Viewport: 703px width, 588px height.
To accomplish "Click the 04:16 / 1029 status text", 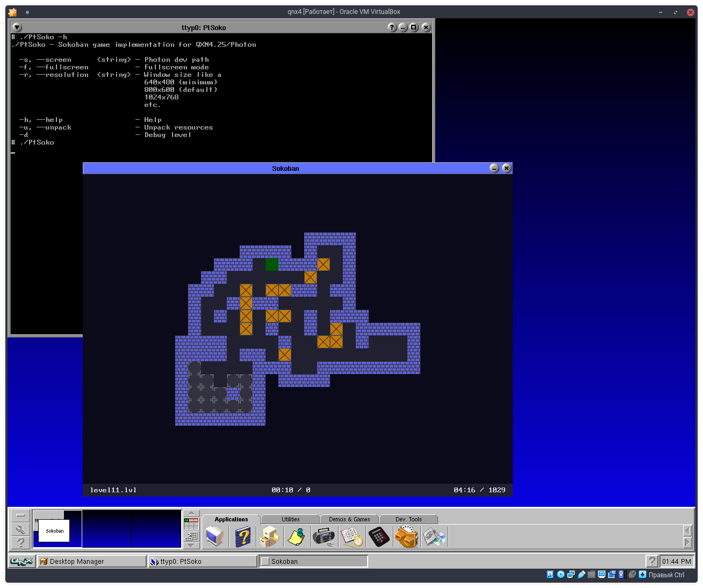I will 479,490.
